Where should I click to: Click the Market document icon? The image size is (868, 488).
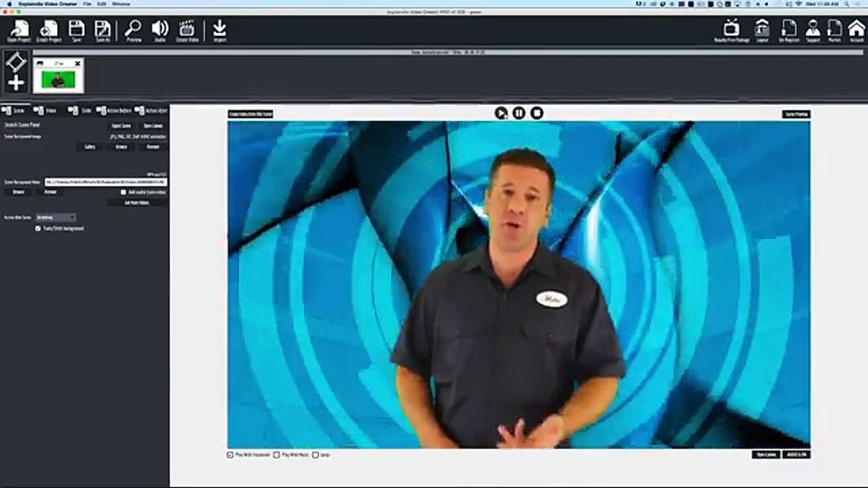(x=835, y=30)
